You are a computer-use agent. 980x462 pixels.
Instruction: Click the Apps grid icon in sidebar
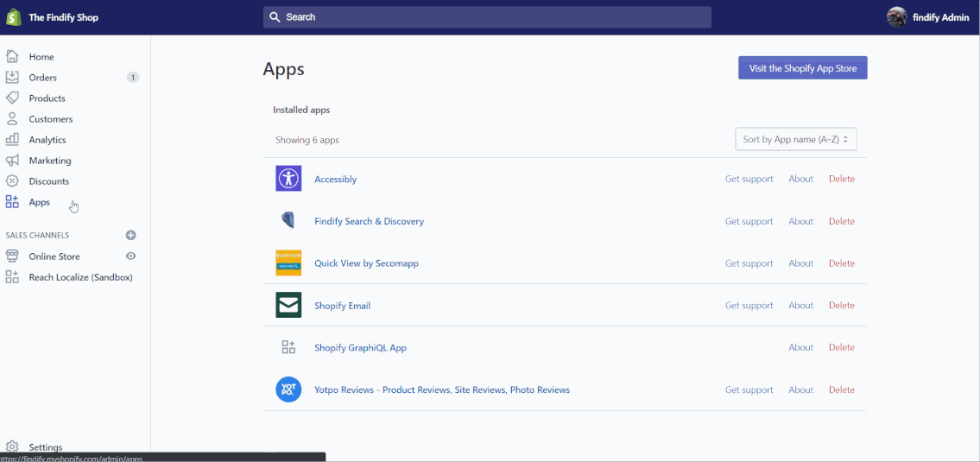[x=12, y=201]
